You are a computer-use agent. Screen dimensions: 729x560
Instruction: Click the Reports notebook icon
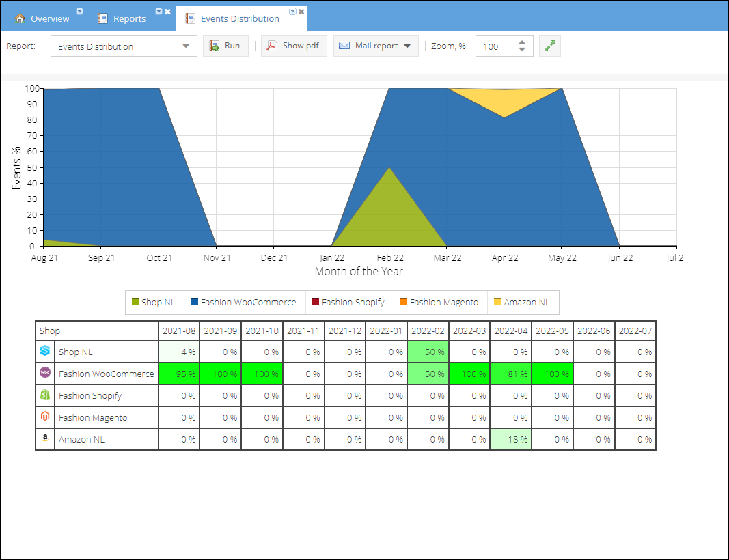(102, 18)
